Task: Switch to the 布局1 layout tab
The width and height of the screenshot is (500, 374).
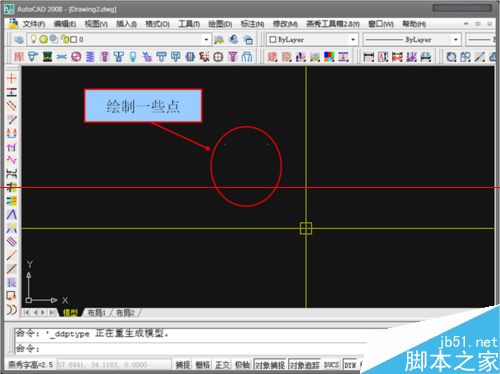Action: pos(97,313)
